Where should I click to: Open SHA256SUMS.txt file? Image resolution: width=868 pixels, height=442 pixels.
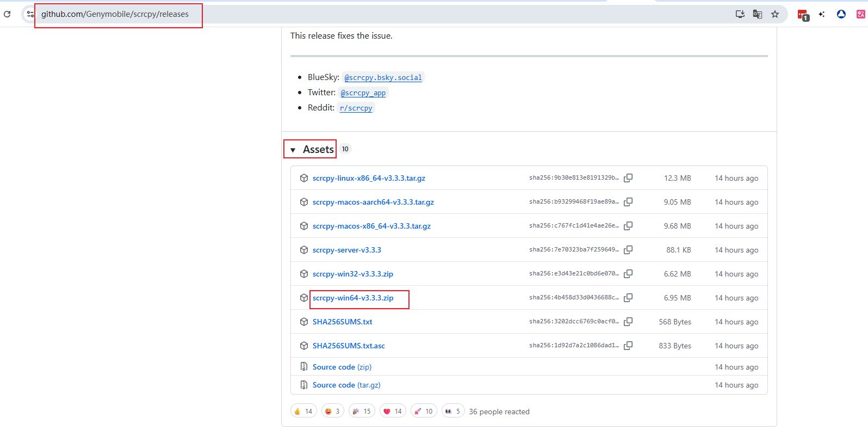342,322
